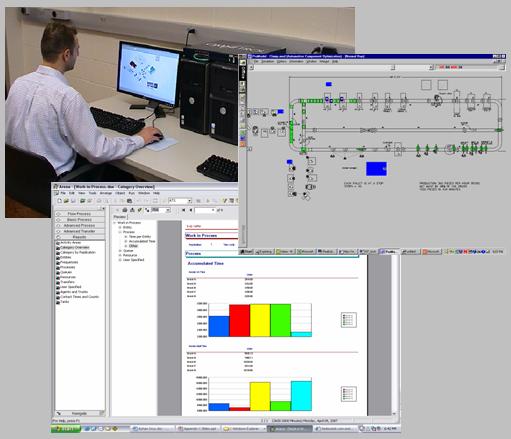The height and width of the screenshot is (439, 511).
Task: Click "Accumulated Time" heading in report page
Action: 206,263
